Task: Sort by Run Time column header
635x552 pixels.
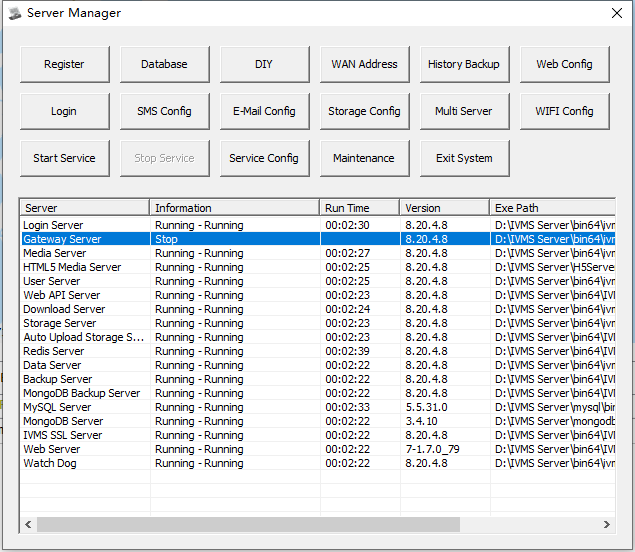Action: (360, 208)
